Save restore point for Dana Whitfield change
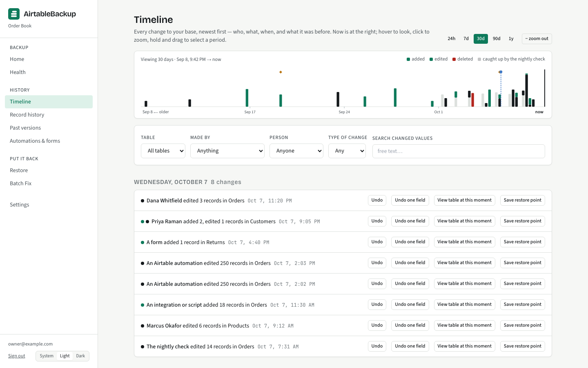588x368 pixels. [x=522, y=200]
